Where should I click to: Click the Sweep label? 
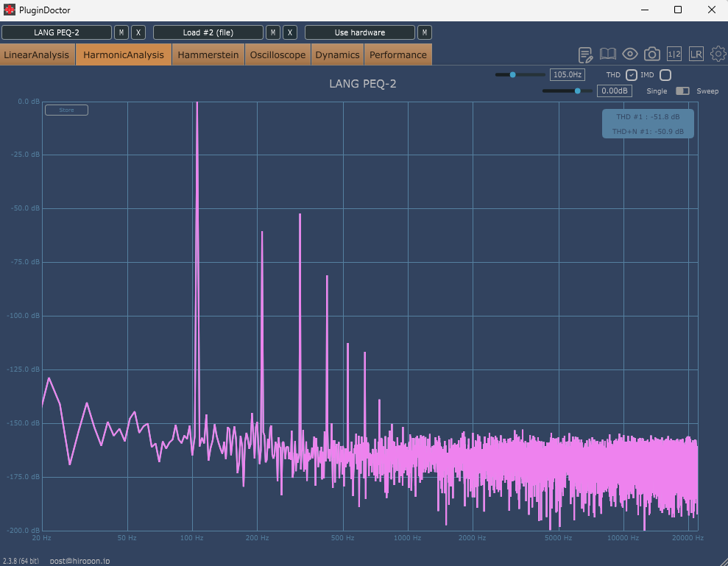point(707,91)
